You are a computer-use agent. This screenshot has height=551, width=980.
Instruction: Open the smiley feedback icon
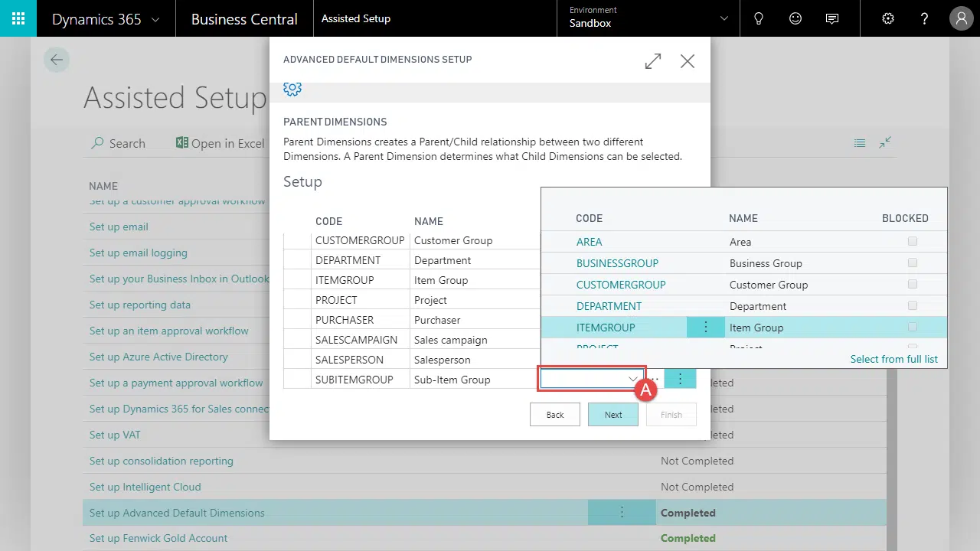pos(795,18)
